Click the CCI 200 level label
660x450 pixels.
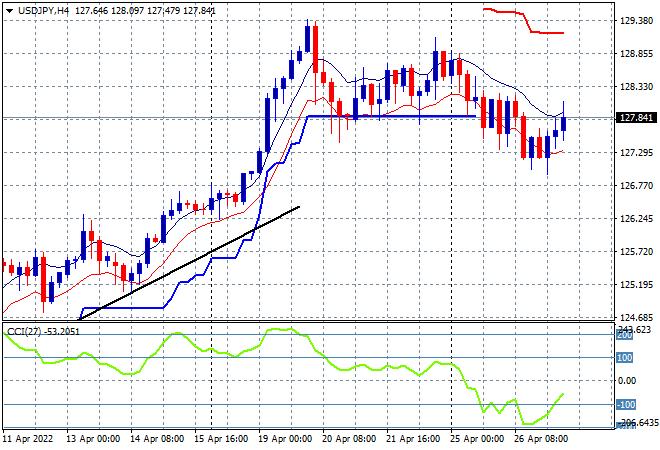pyautogui.click(x=625, y=336)
